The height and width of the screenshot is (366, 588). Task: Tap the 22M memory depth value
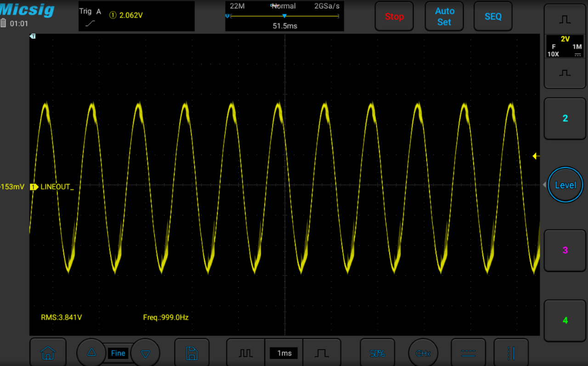coord(237,6)
